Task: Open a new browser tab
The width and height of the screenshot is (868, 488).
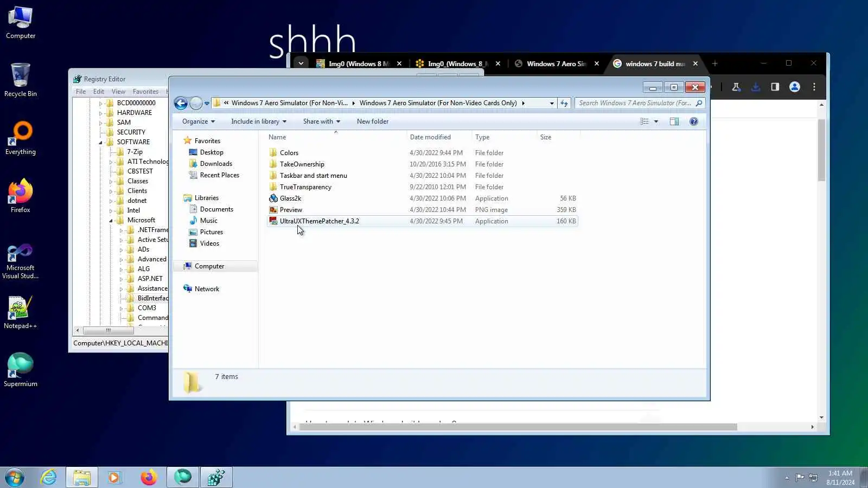Action: click(715, 63)
